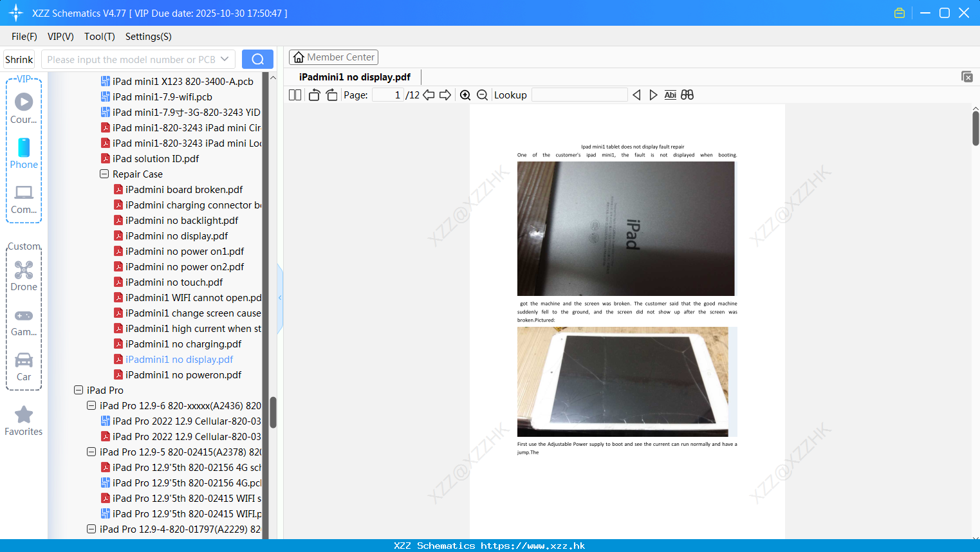Select highlighted iPadmini1 no display.pdf
The height and width of the screenshot is (552, 980).
[173, 359]
